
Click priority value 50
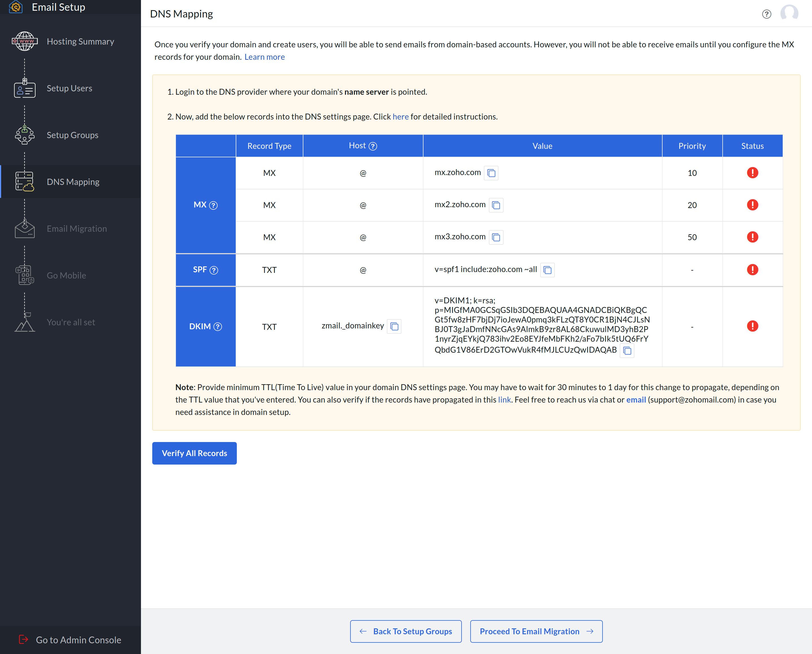click(692, 237)
